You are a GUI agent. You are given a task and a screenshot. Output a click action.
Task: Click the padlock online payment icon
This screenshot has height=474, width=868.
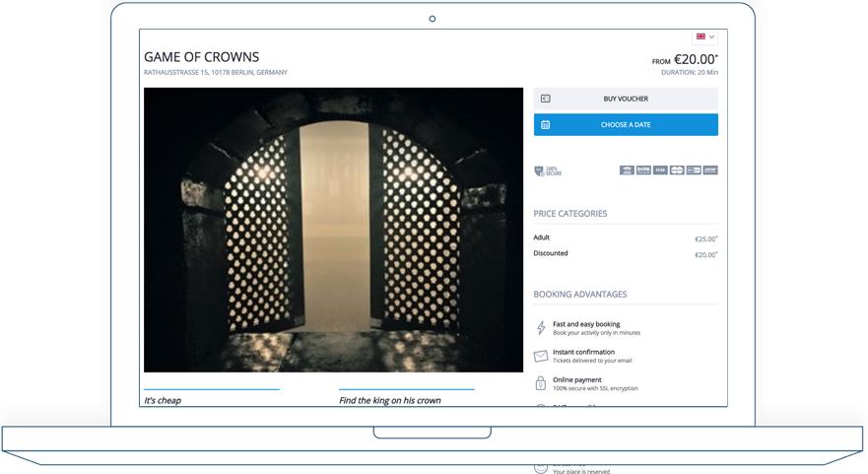pos(540,383)
